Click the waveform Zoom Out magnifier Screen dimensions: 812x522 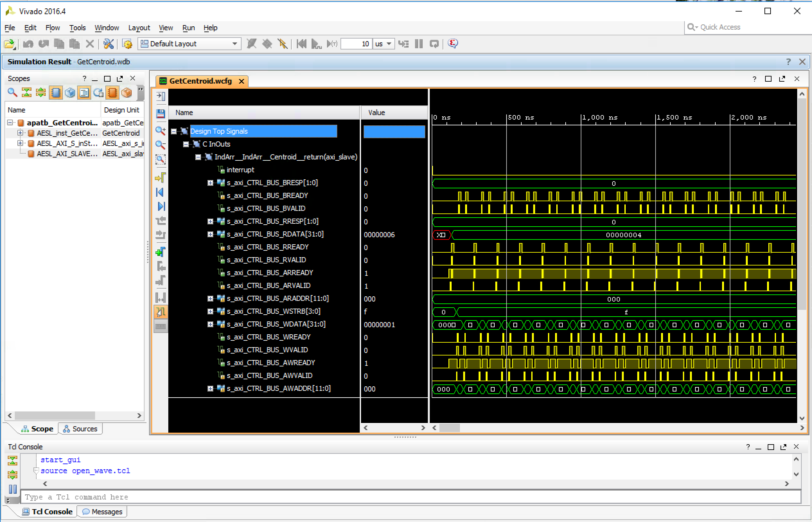(x=161, y=145)
